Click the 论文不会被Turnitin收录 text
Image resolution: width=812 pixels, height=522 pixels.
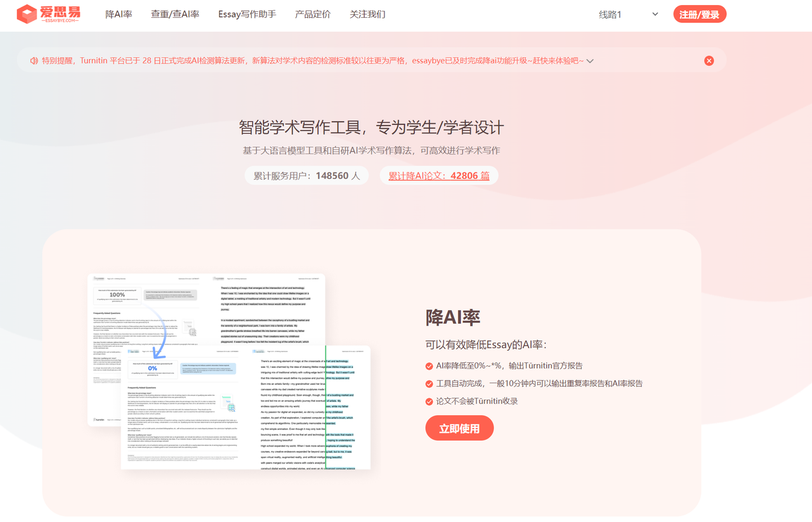coord(477,401)
